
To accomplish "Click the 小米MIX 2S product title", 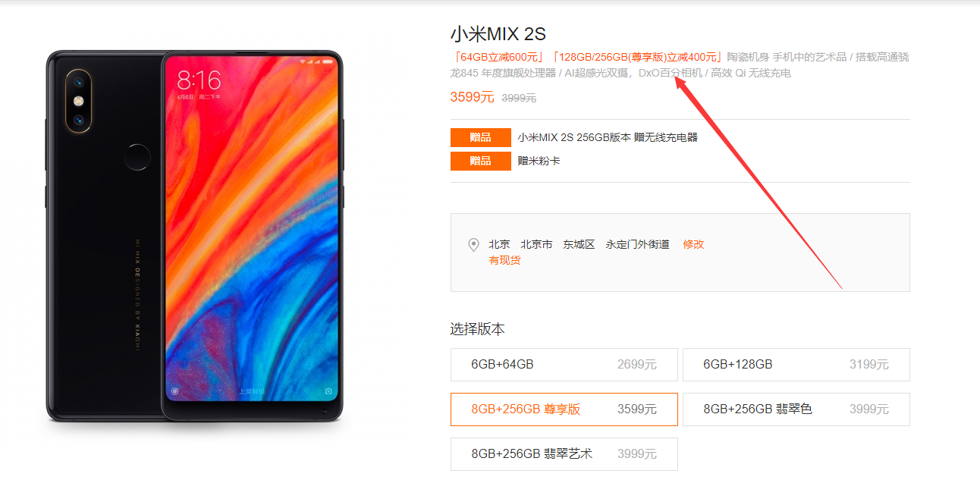I will [498, 34].
